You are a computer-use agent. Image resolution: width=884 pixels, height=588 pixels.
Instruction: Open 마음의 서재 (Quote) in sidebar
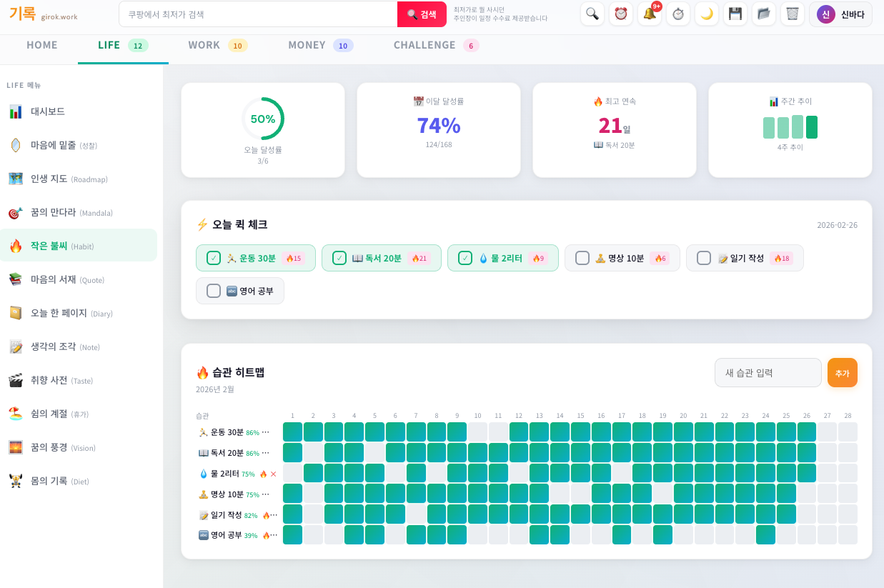pyautogui.click(x=79, y=279)
